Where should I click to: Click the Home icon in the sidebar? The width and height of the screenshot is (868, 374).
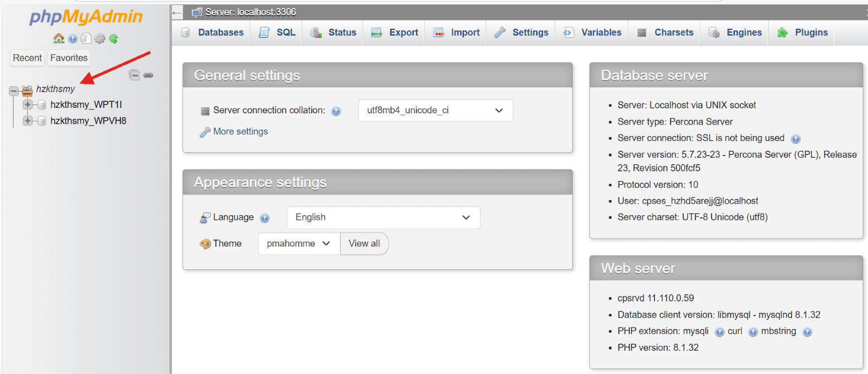point(59,38)
